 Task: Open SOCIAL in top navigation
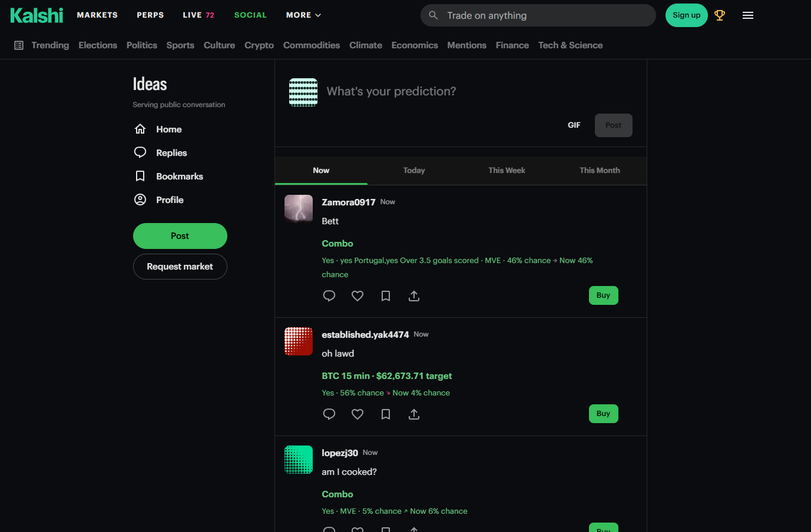[x=250, y=15]
